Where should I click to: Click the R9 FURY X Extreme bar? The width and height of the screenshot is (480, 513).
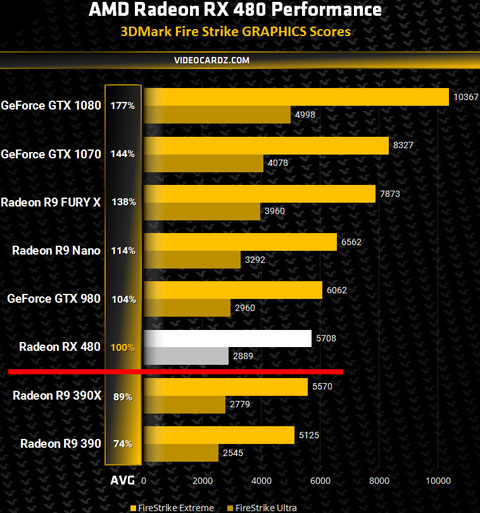click(260, 194)
